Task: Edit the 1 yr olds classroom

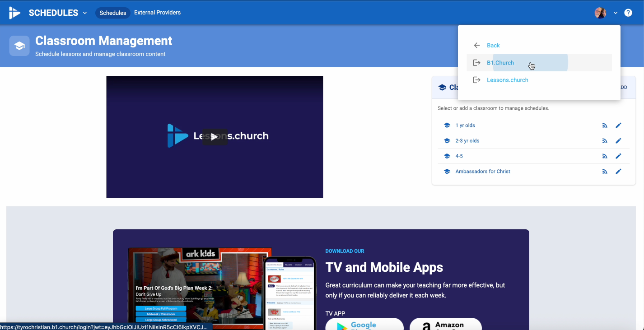Action: tap(618, 125)
